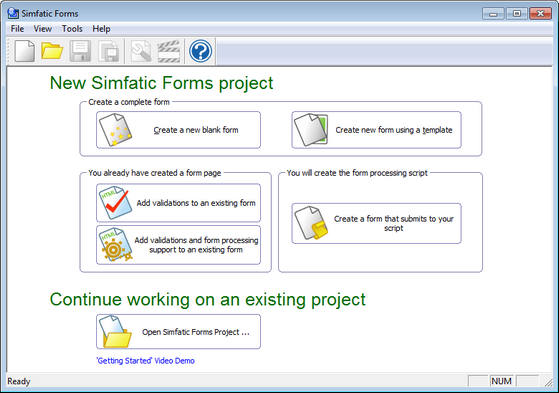The height and width of the screenshot is (393, 559).
Task: Open a project with the yellow folder icon
Action: click(x=52, y=51)
